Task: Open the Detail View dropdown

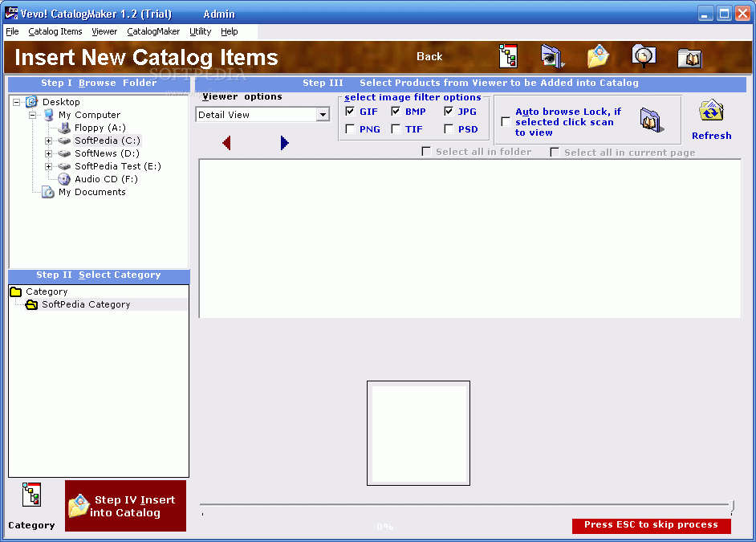Action: tap(323, 115)
